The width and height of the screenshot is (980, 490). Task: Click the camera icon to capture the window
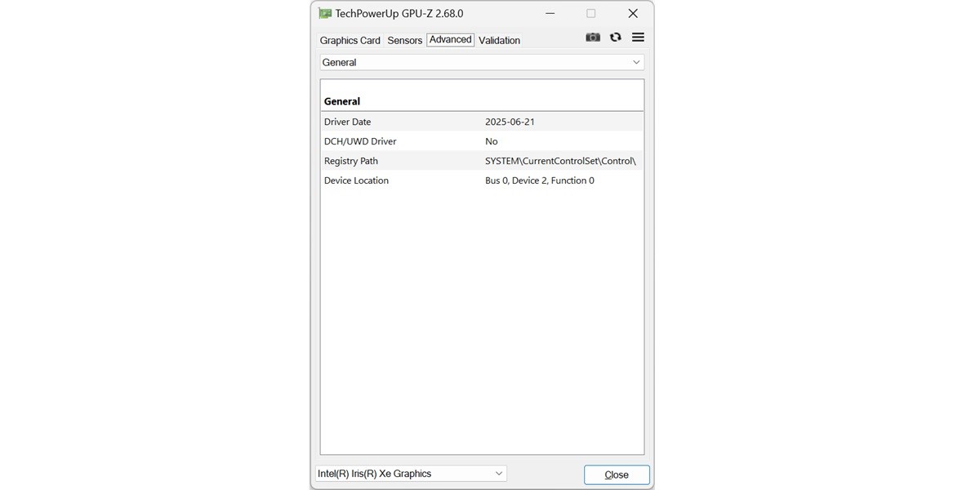click(x=592, y=37)
